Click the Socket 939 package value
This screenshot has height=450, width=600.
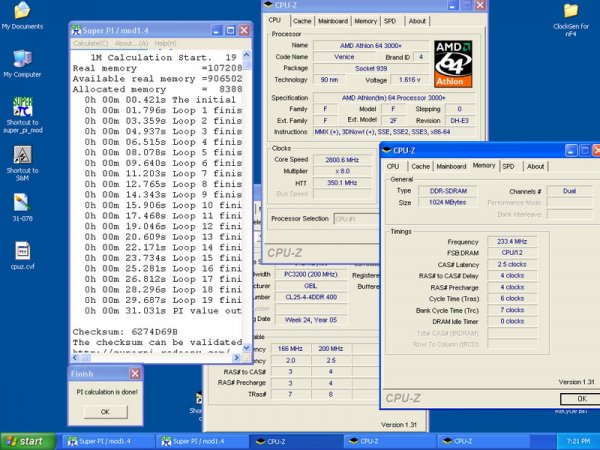pyautogui.click(x=371, y=68)
